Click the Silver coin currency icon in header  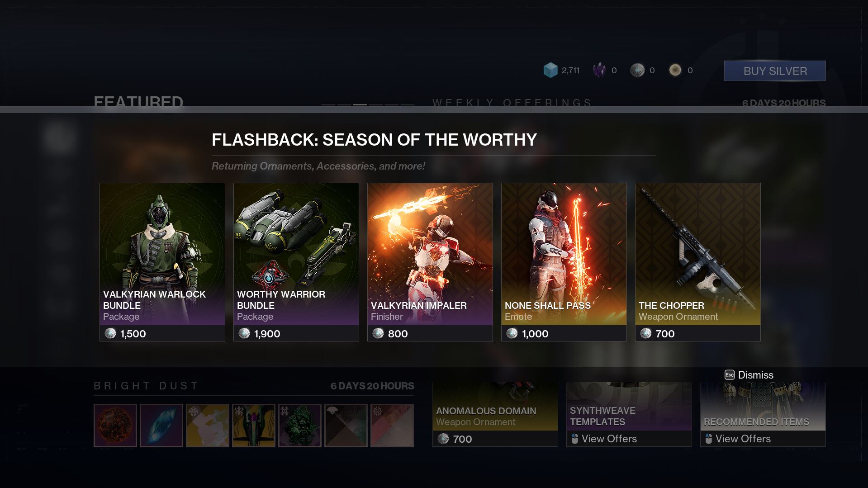[x=637, y=70]
